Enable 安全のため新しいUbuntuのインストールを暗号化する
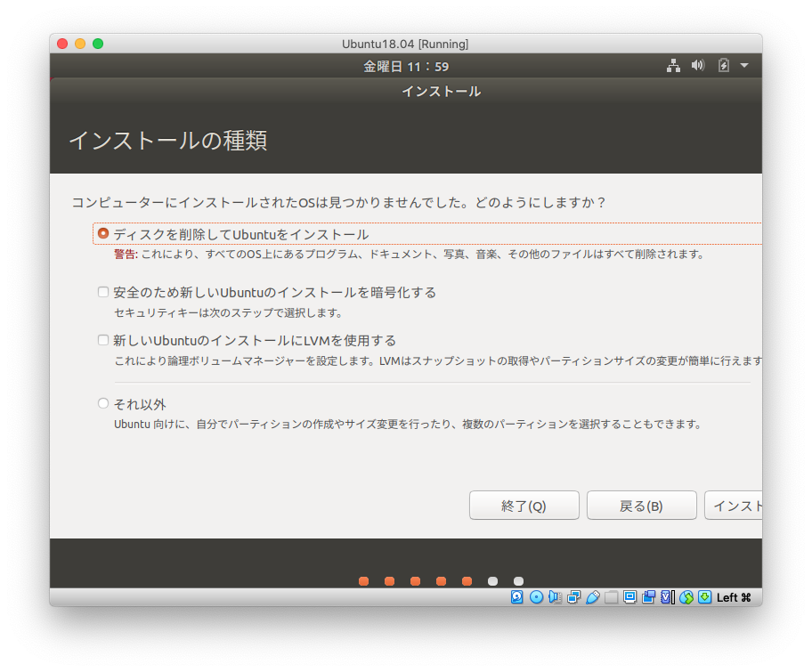The height and width of the screenshot is (672, 812). 103,291
